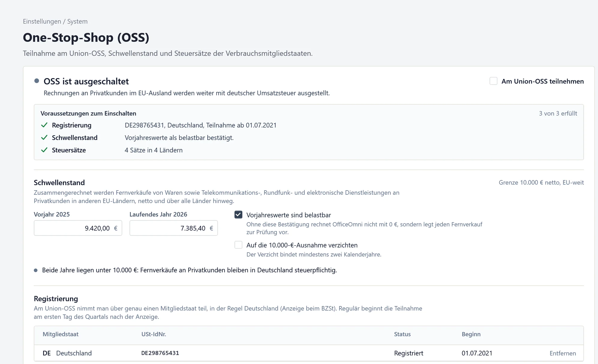Click the '3 von 3 erfüllt' counter
Image resolution: width=598 pixels, height=364 pixels.
click(x=558, y=113)
